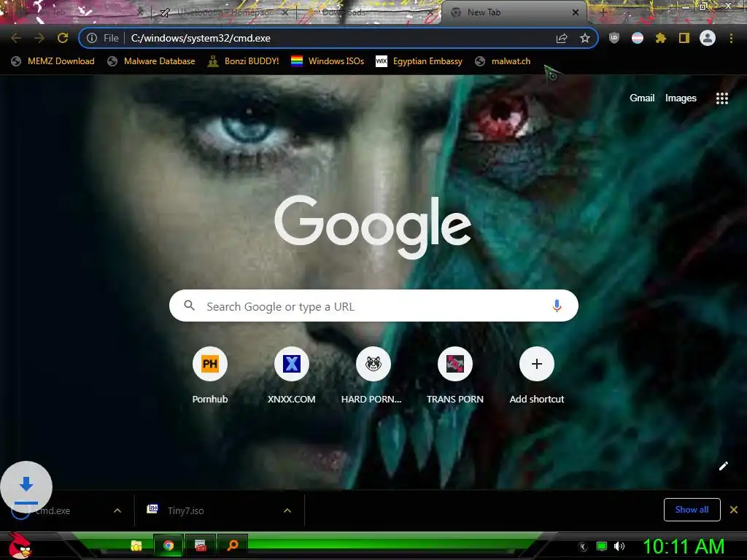Open the Bonzi BUDDY! bookmark
The height and width of the screenshot is (560, 747).
click(244, 61)
